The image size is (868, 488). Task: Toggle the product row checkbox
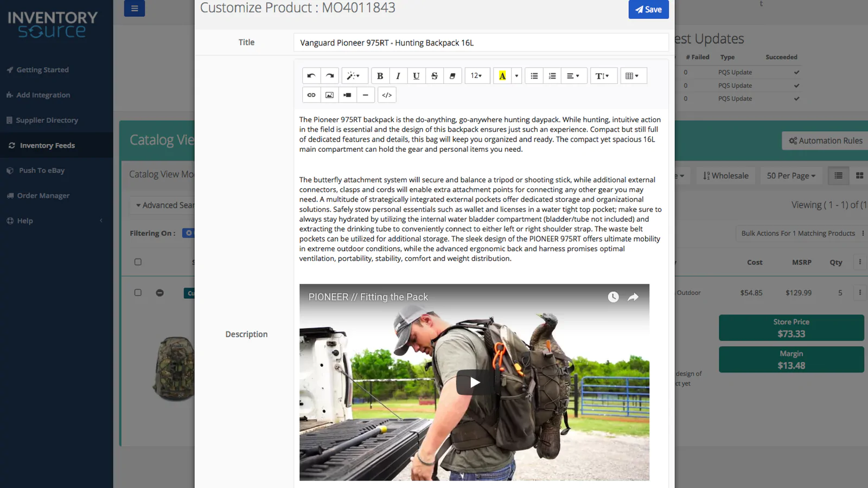pyautogui.click(x=138, y=293)
